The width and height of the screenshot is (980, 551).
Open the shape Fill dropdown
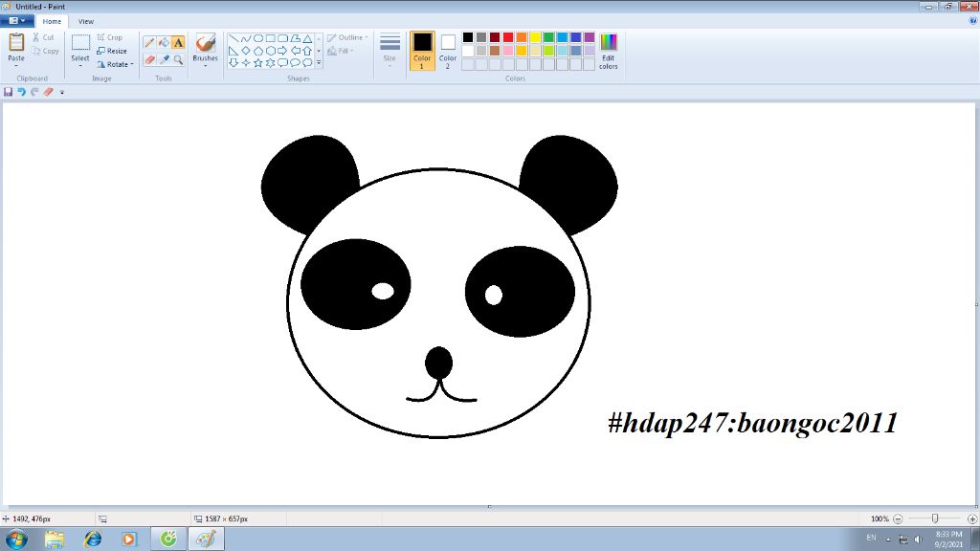pyautogui.click(x=341, y=51)
